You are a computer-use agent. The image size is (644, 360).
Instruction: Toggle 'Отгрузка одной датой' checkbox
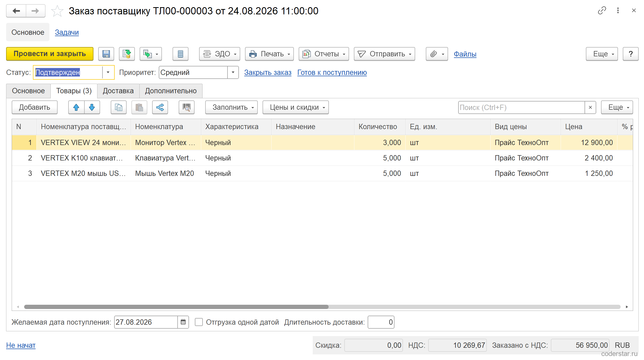[x=199, y=322]
